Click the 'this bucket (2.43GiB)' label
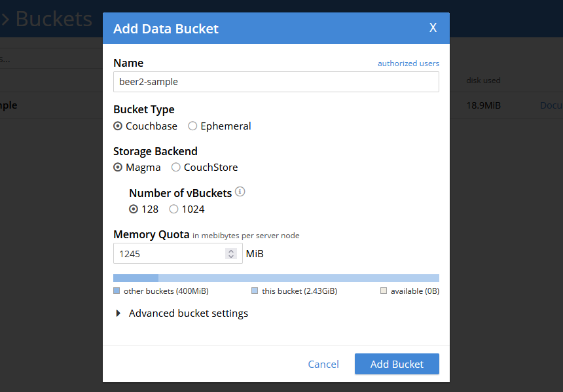 click(x=299, y=291)
